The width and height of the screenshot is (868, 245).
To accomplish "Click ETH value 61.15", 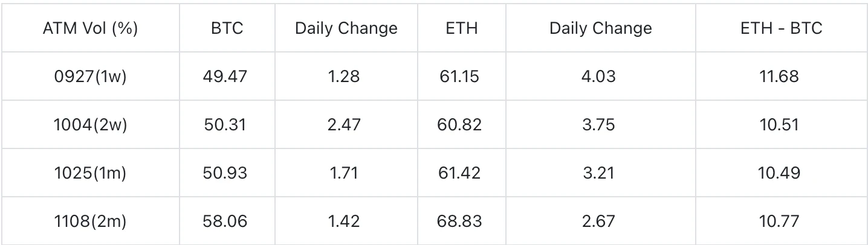I will click(x=459, y=77).
